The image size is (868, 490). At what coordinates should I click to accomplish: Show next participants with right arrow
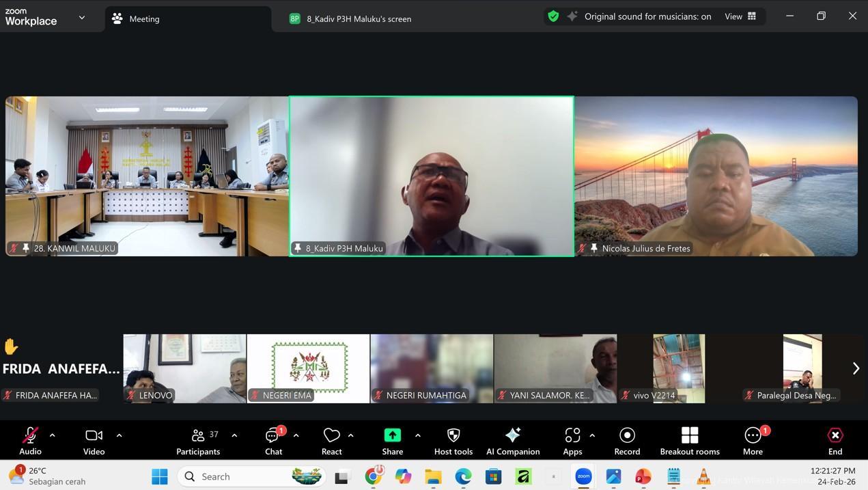[855, 368]
